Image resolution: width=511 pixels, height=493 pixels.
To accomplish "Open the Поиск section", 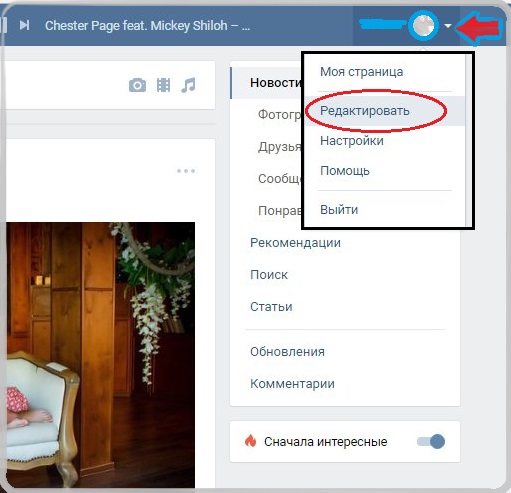I will tap(269, 275).
